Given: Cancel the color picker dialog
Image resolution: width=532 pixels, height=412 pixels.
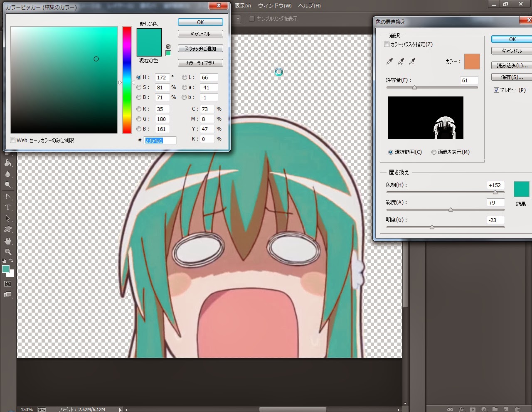Looking at the screenshot, I should (x=200, y=34).
